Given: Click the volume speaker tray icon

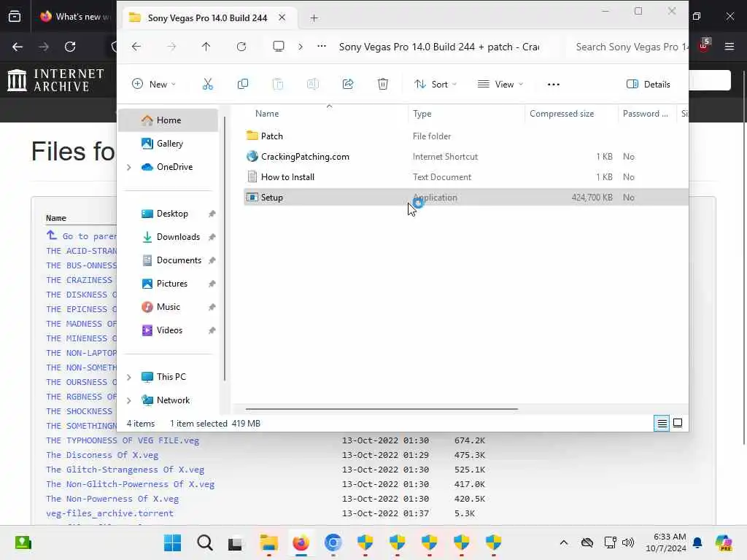Looking at the screenshot, I should coord(628,542).
